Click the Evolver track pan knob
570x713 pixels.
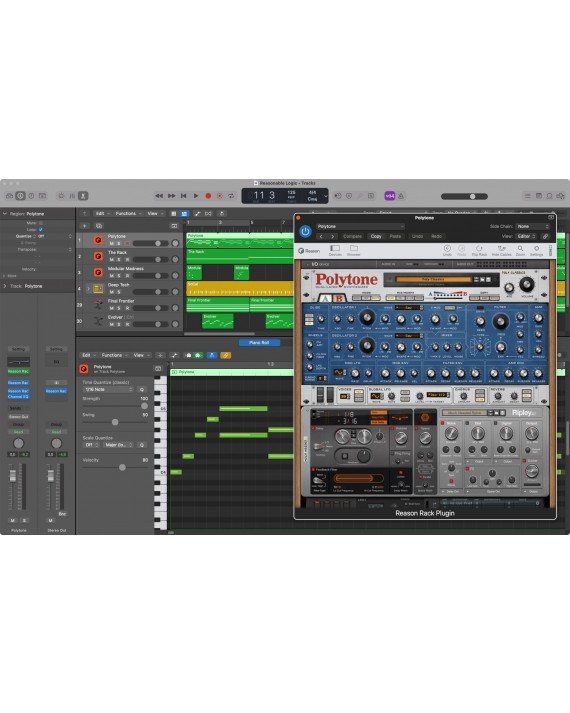[175, 324]
